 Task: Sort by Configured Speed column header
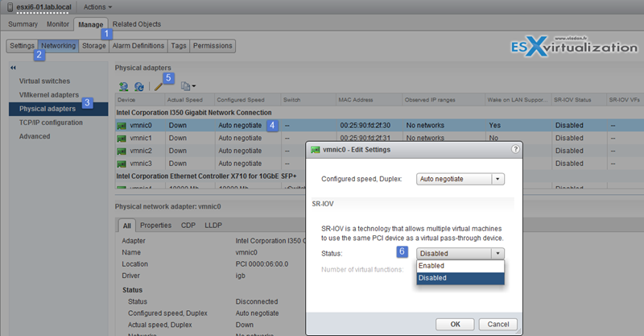(x=247, y=100)
